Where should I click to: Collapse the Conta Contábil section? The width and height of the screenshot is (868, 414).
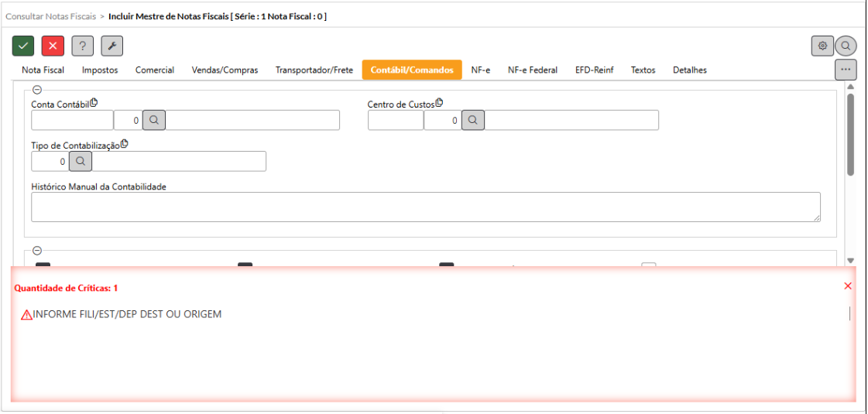pos(37,90)
